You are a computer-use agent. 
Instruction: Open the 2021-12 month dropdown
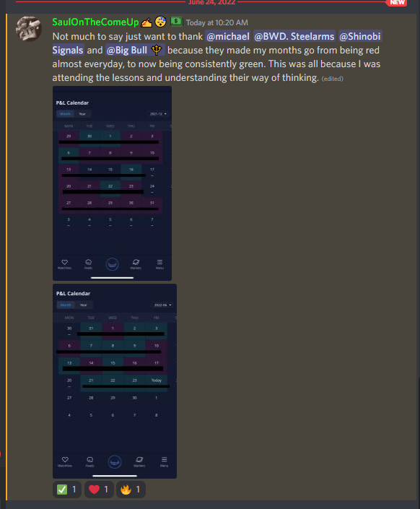pos(158,114)
